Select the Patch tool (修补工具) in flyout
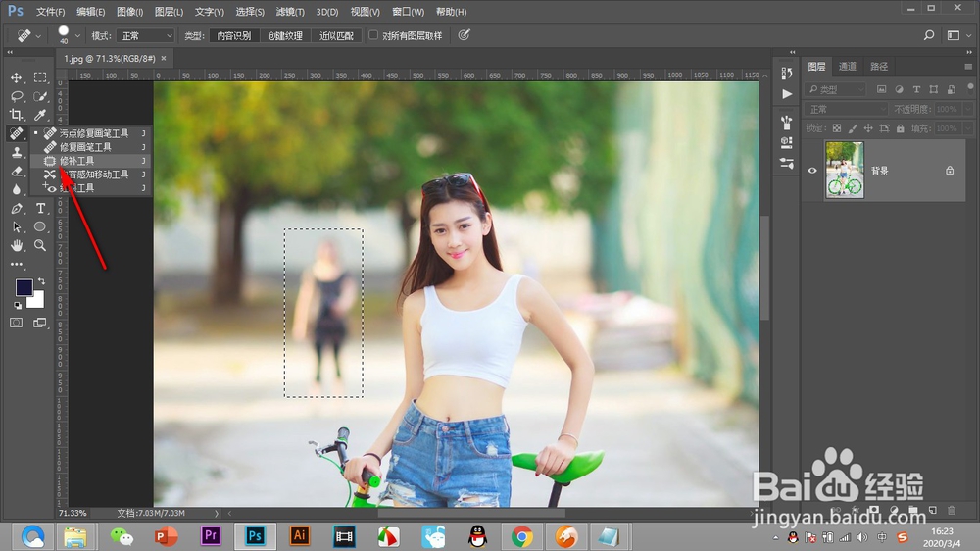980x551 pixels. [x=77, y=161]
